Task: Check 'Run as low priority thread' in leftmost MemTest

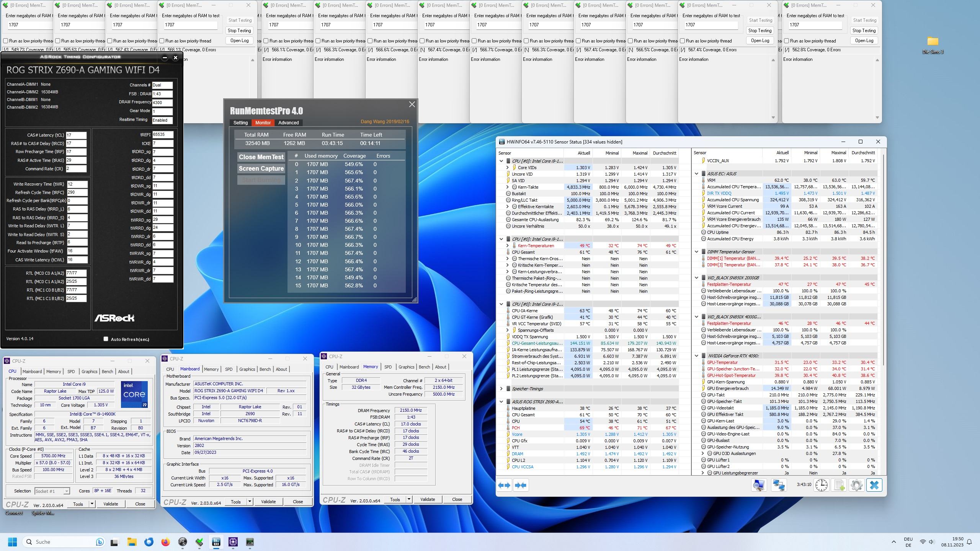Action: pos(6,41)
